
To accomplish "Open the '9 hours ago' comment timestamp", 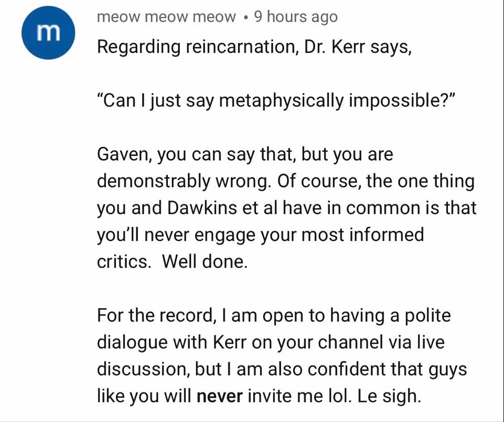I will click(296, 17).
